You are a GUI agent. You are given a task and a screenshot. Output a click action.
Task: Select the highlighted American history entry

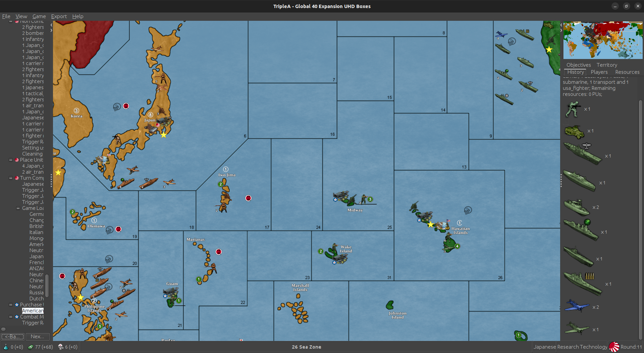(33, 311)
